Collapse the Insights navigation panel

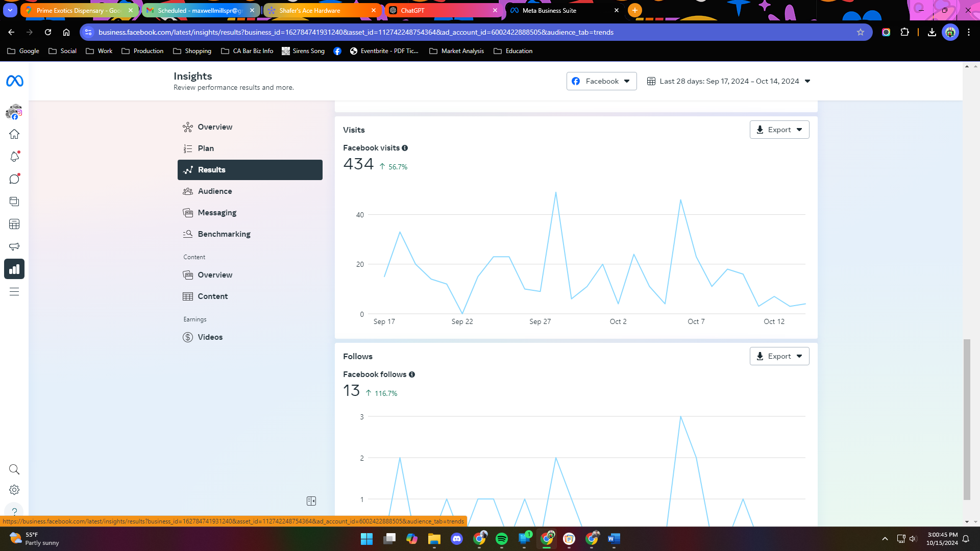(x=311, y=501)
